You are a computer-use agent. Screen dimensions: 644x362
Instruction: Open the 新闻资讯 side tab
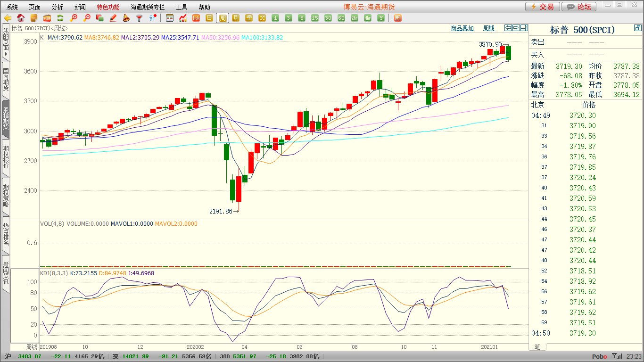point(6,273)
